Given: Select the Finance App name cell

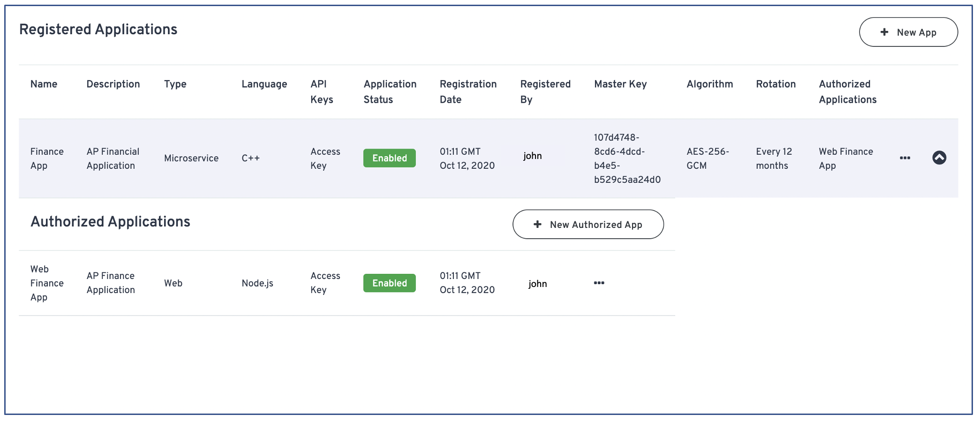Looking at the screenshot, I should point(46,158).
